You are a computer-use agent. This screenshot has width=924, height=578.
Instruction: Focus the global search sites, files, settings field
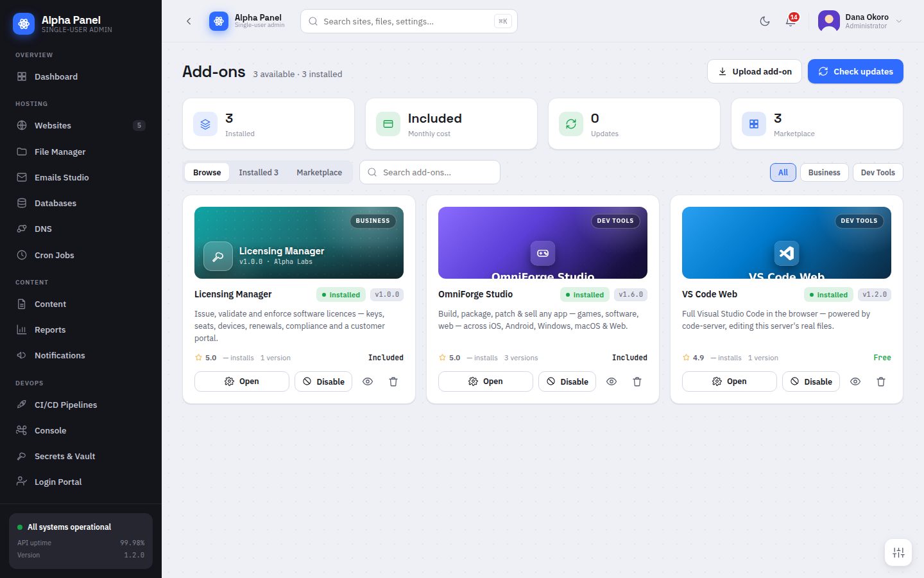pyautogui.click(x=409, y=21)
